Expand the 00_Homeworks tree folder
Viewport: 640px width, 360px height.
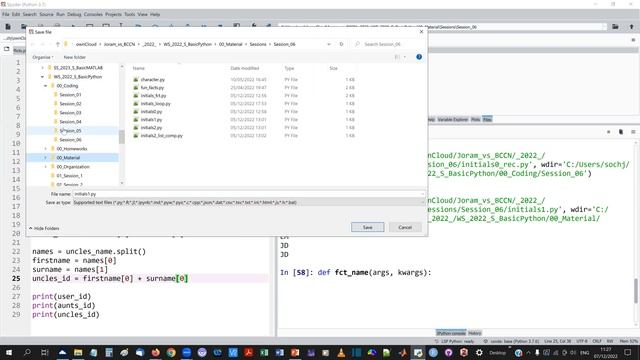coord(45,149)
